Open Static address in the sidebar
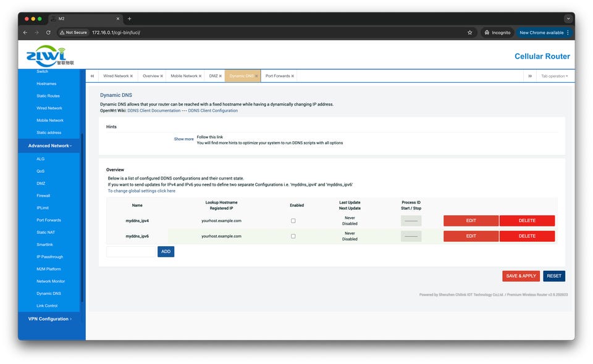593x364 pixels. pos(49,133)
